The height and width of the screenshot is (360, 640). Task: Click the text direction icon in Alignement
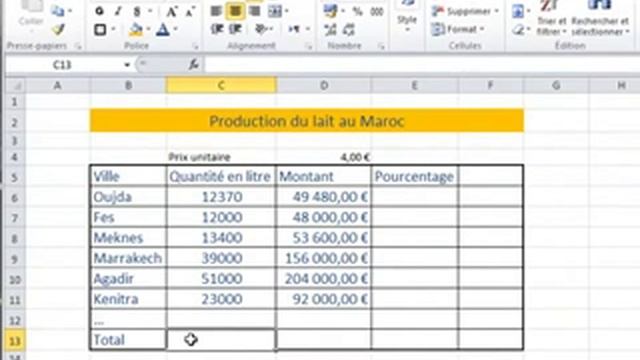coord(294,29)
